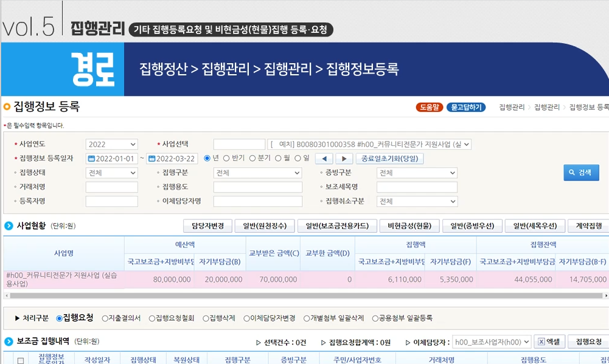Tick the header checkbox in 보조금 집행내역 table

point(21,360)
